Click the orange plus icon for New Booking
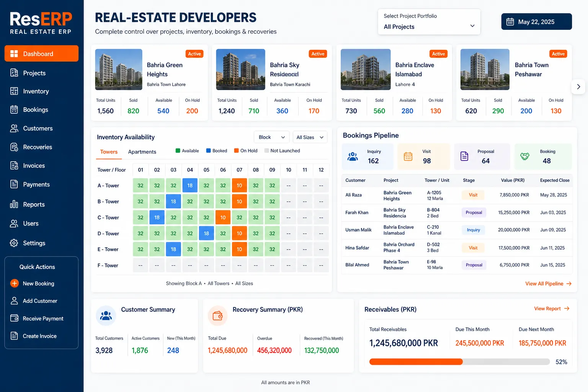 (14, 283)
